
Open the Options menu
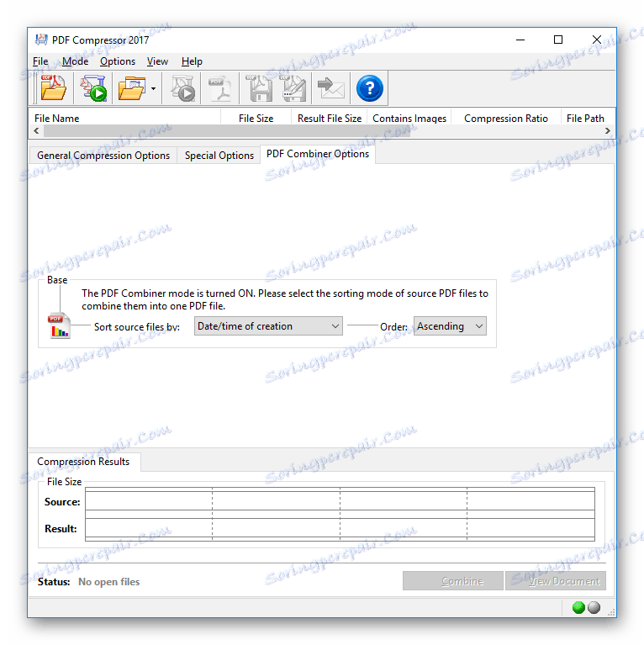118,61
